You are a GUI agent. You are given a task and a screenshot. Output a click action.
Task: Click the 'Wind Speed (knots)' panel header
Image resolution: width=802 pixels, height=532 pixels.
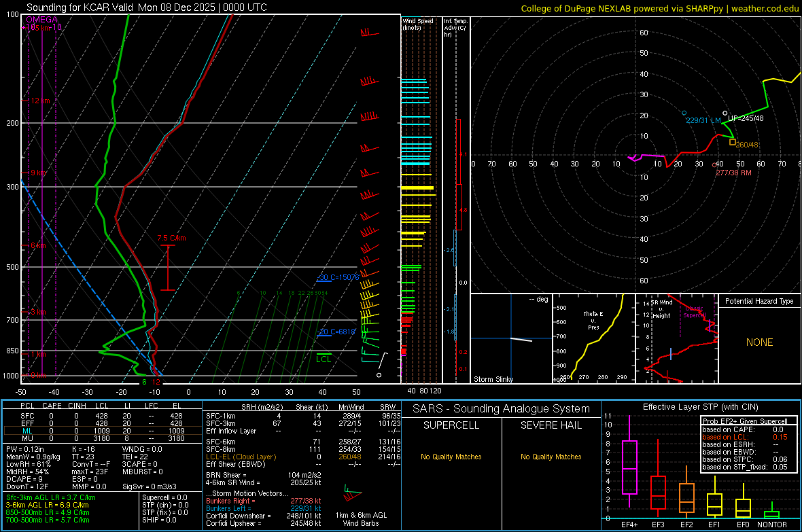click(x=418, y=24)
